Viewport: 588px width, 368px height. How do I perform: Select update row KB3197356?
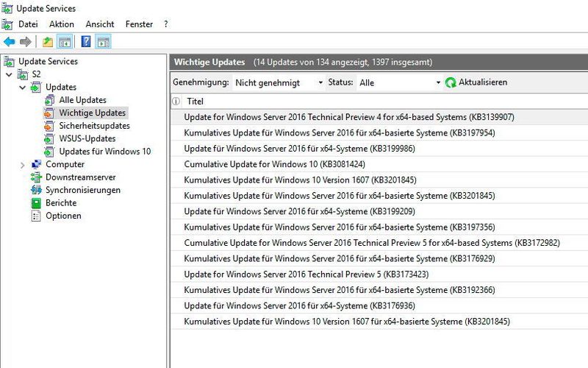tap(379, 227)
